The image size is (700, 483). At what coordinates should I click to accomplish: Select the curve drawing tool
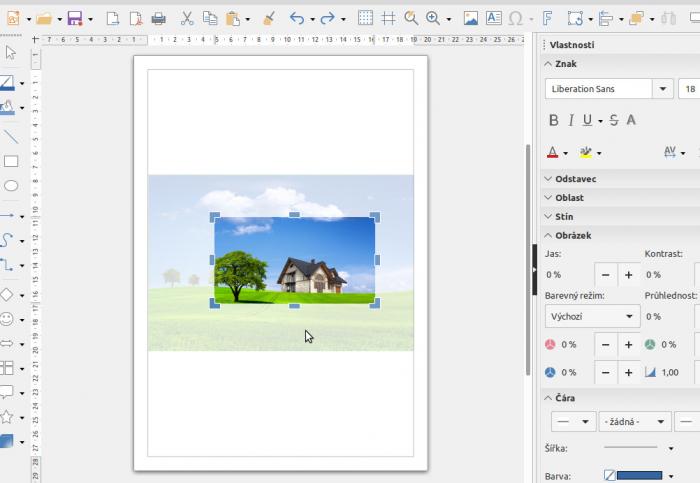tap(6, 240)
